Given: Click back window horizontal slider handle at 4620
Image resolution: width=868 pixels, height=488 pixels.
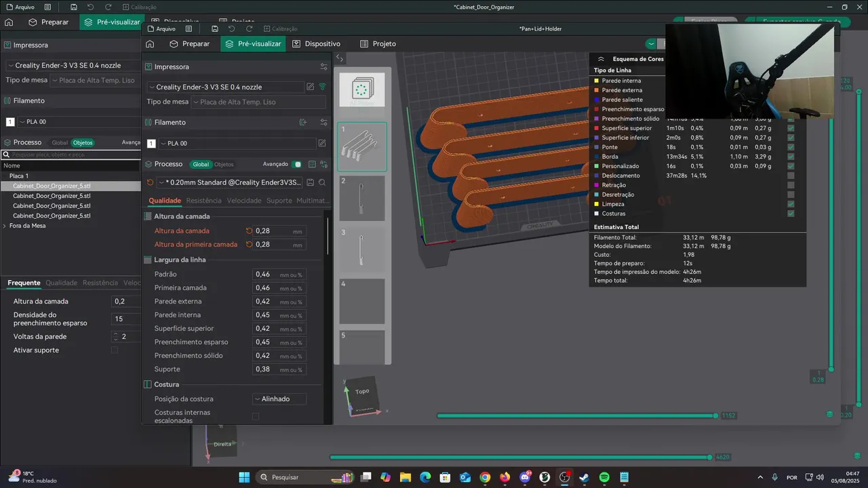Looking at the screenshot, I should pyautogui.click(x=709, y=457).
